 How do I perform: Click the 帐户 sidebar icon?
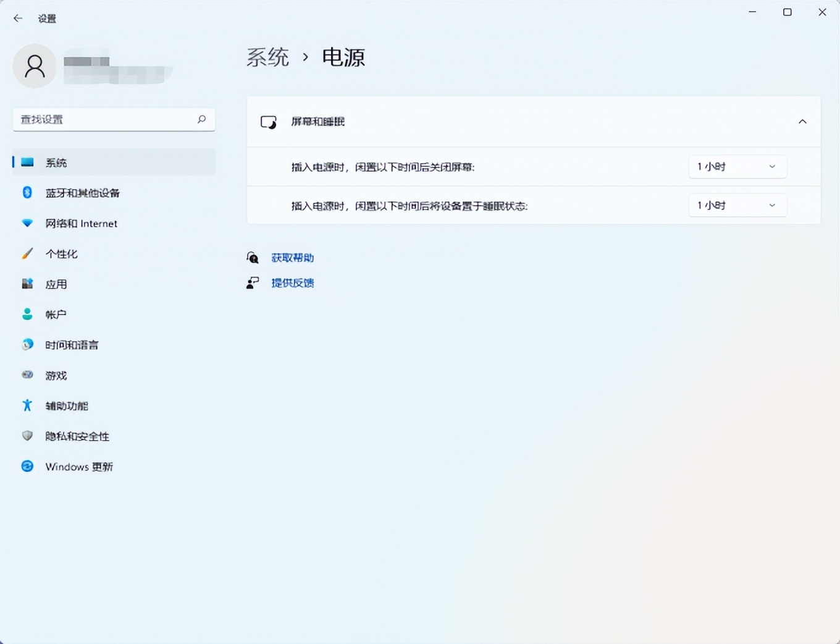coord(27,314)
